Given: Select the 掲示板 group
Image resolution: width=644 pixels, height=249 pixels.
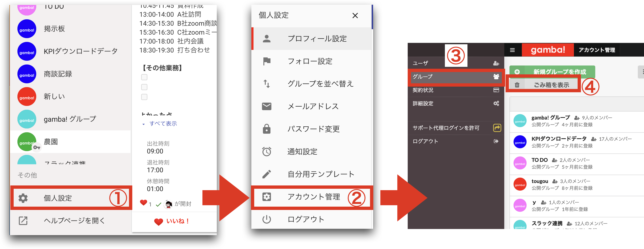Looking at the screenshot, I should 71,29.
